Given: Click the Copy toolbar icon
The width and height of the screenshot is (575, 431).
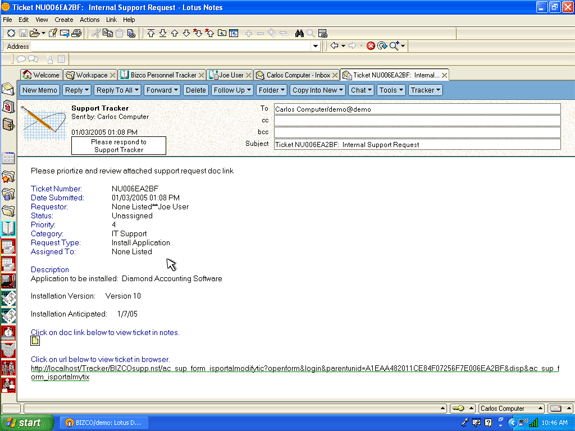Looking at the screenshot, I should (x=107, y=33).
